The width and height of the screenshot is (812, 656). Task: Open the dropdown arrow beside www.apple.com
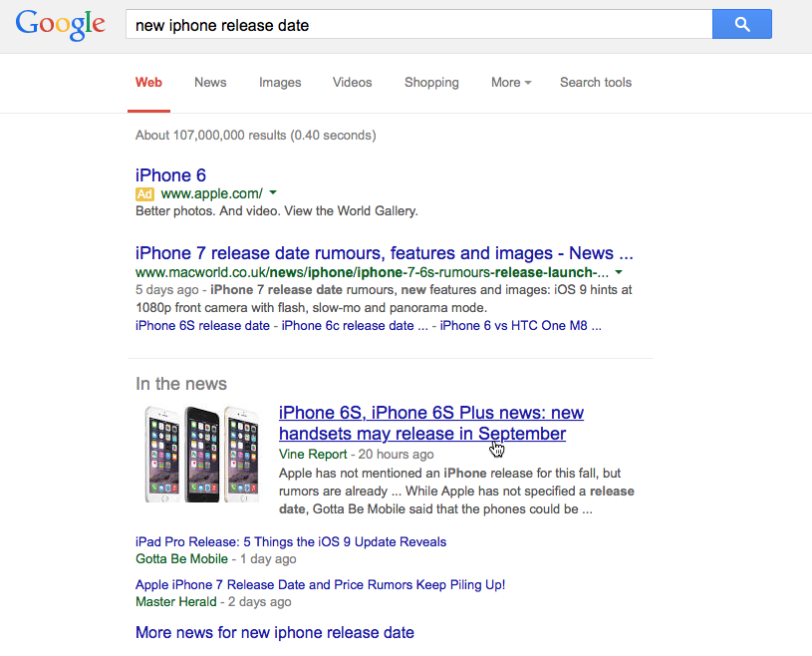[x=273, y=193]
